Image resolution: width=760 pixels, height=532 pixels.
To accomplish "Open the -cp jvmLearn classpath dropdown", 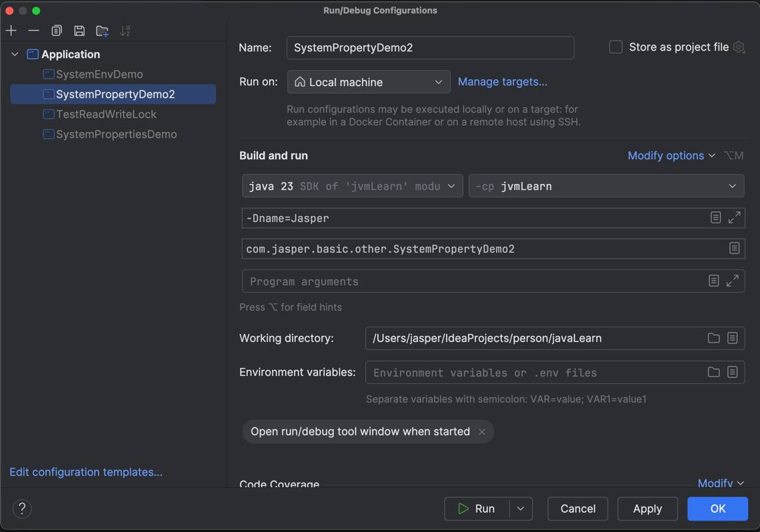I will tap(607, 186).
